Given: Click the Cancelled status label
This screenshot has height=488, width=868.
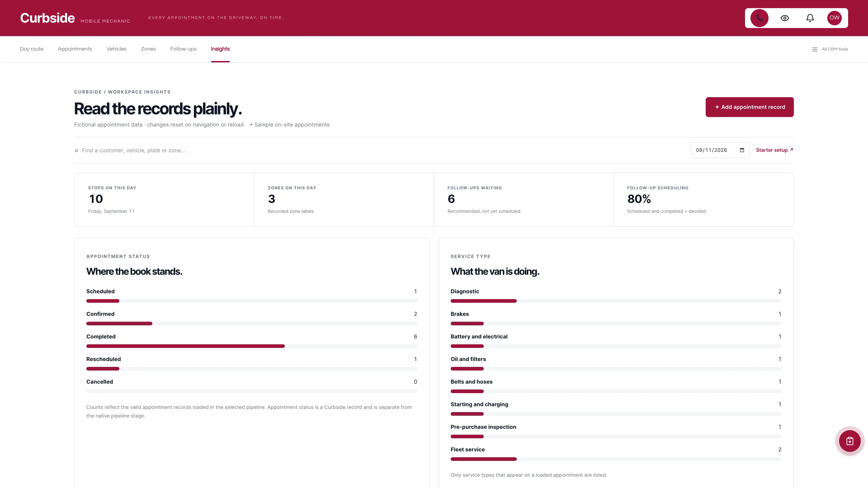Looking at the screenshot, I should (99, 382).
